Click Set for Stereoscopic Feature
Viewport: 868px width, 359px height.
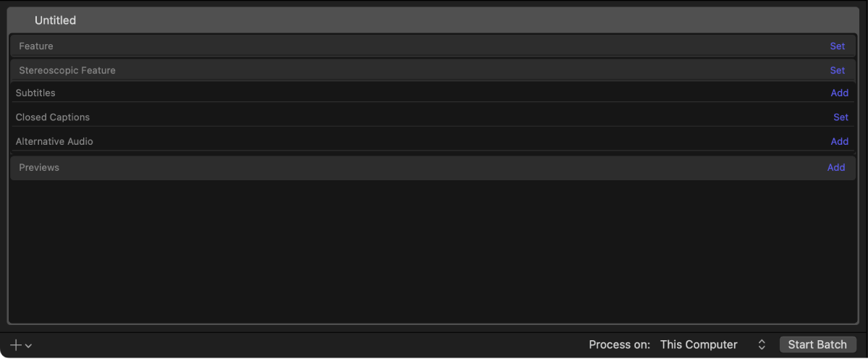point(837,71)
